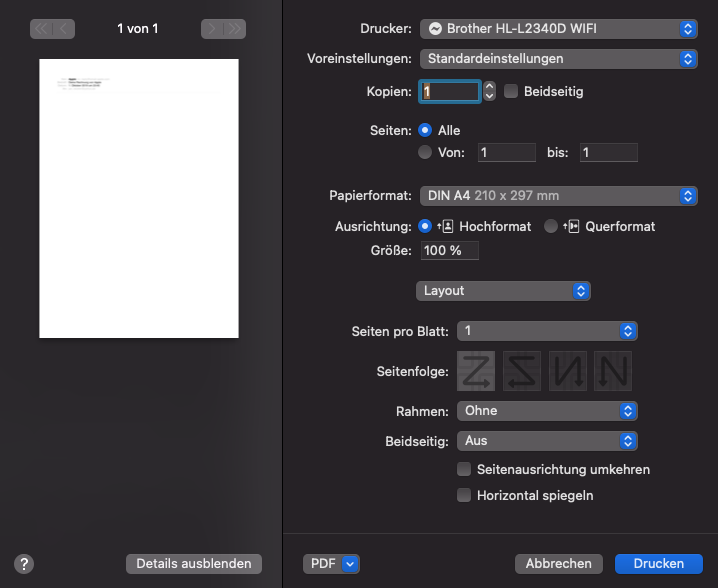718x588 pixels.
Task: Click the bis end page field
Action: pyautogui.click(x=609, y=152)
